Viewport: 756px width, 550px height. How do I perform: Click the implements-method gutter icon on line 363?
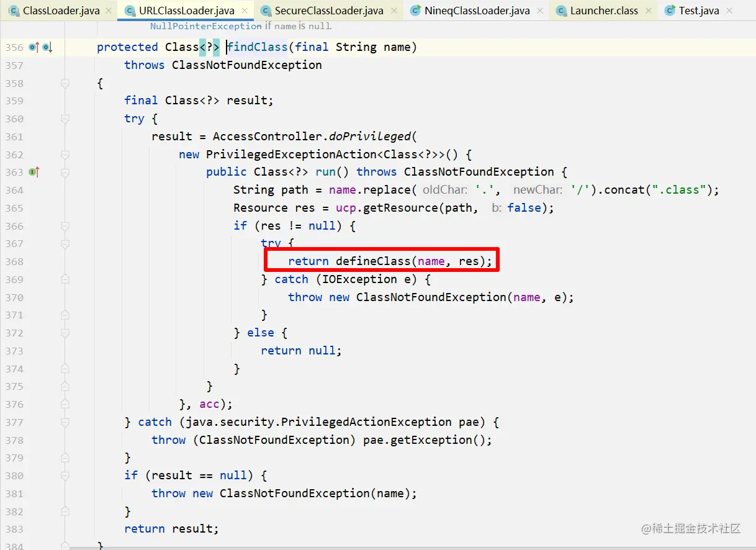pyautogui.click(x=34, y=172)
